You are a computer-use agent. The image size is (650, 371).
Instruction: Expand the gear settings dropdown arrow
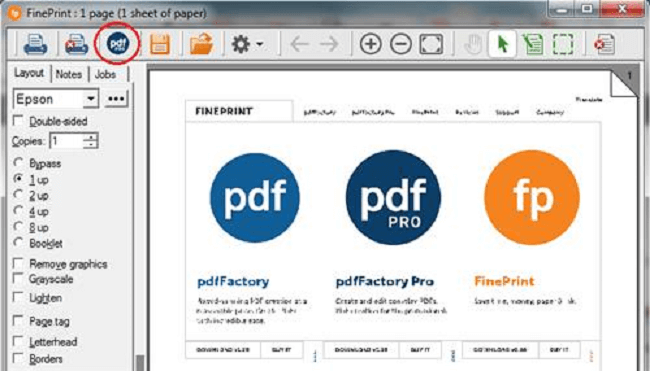coord(260,44)
